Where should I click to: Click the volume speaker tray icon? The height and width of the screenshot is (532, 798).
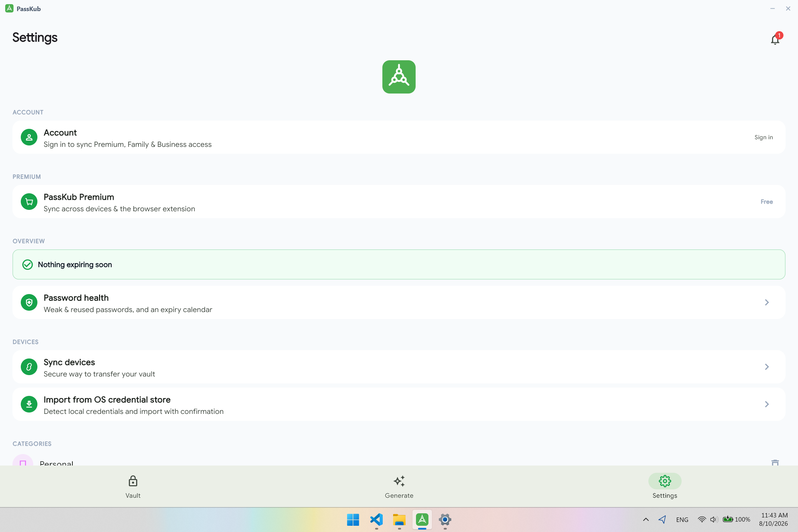(713, 520)
